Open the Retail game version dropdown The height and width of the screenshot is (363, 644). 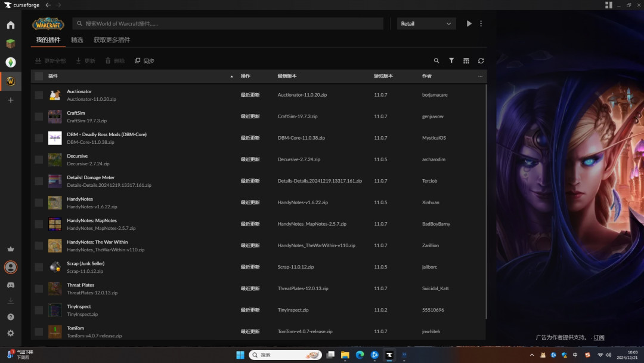(x=426, y=24)
